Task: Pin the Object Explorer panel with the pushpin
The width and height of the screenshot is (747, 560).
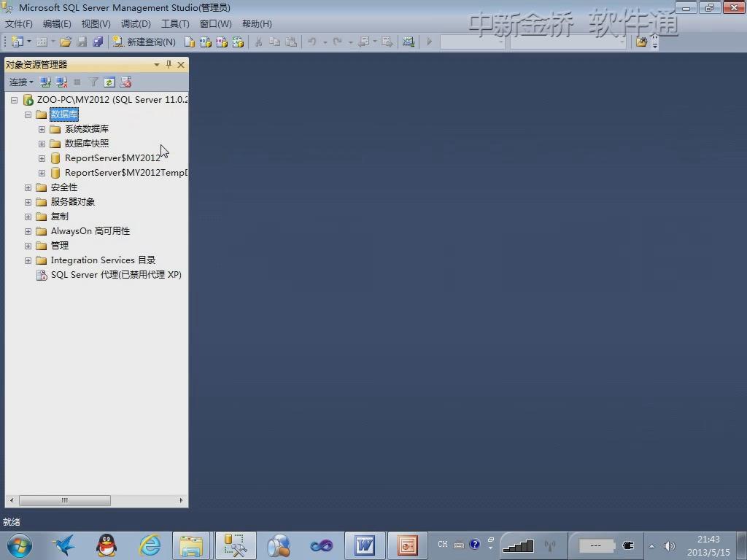Action: [x=169, y=65]
